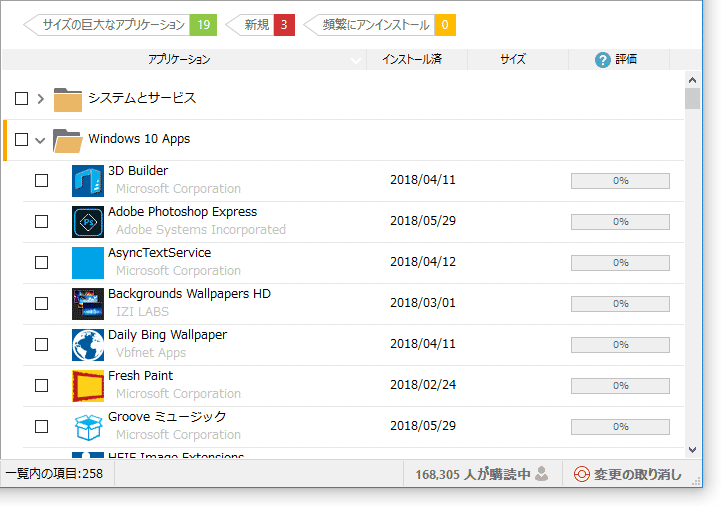This screenshot has height=506, width=721.
Task: Enable the Daily Bing Wallpaper checkbox
Action: [x=41, y=344]
